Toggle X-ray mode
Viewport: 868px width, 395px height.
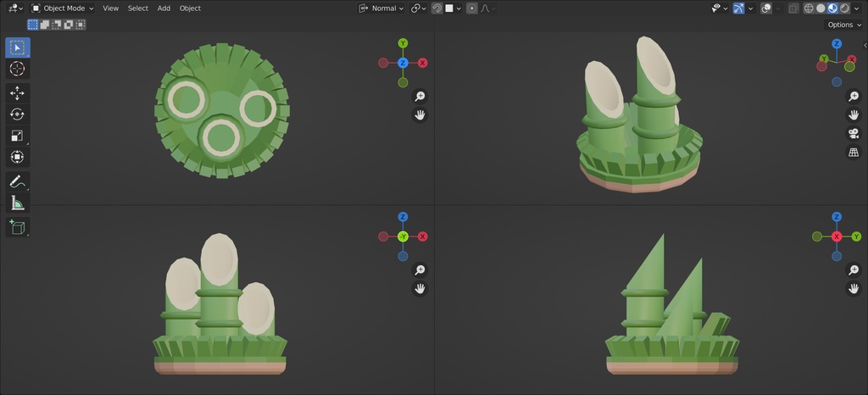pos(793,8)
